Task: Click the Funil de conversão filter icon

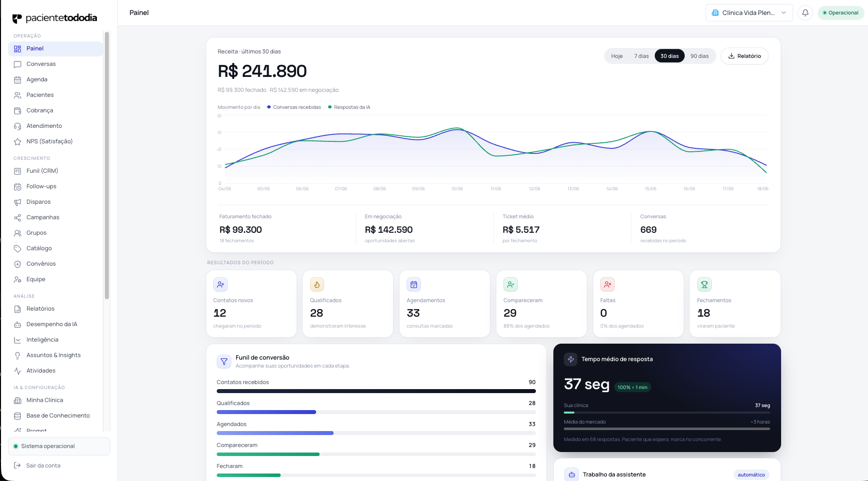Action: pos(224,361)
